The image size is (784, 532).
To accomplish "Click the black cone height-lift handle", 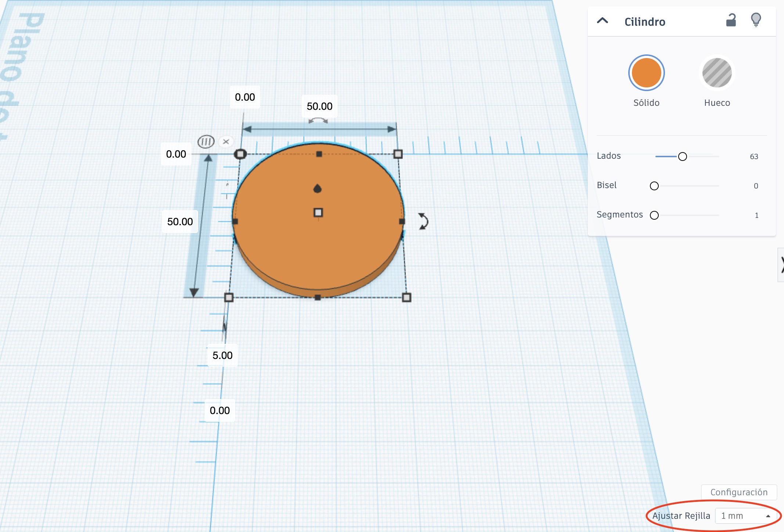I will (317, 188).
